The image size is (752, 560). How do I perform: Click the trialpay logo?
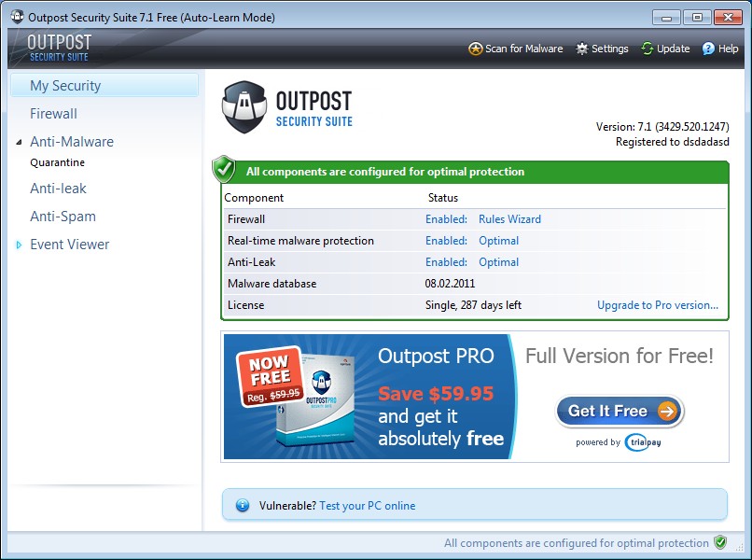click(x=643, y=442)
